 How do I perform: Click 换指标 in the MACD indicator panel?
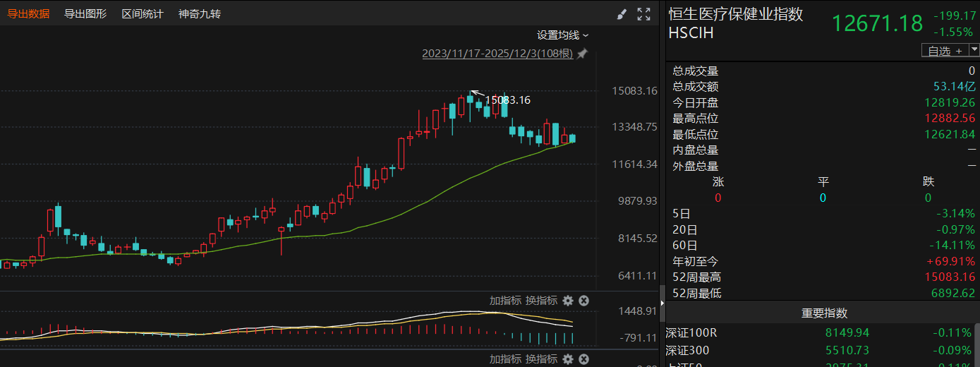541,300
